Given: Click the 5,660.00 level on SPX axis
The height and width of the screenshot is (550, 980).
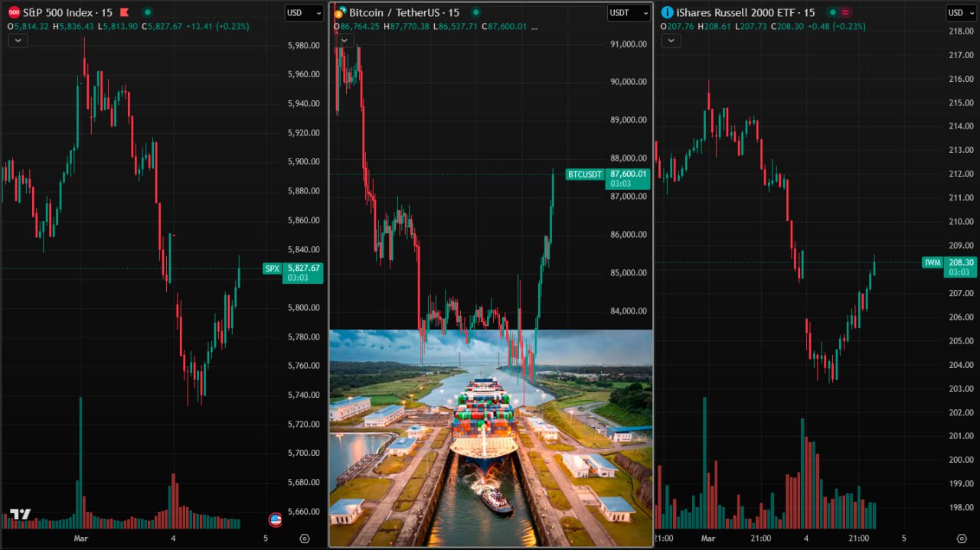Looking at the screenshot, I should click(x=304, y=511).
